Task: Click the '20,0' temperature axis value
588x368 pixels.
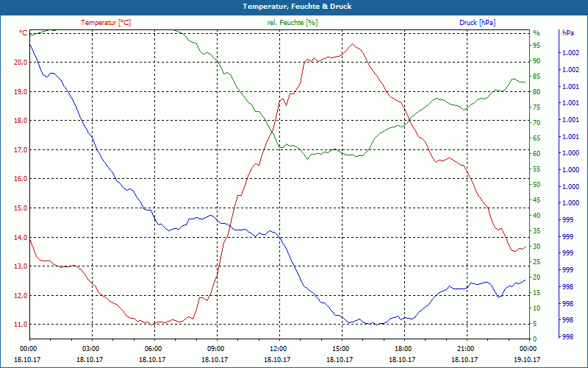Action: click(x=21, y=63)
